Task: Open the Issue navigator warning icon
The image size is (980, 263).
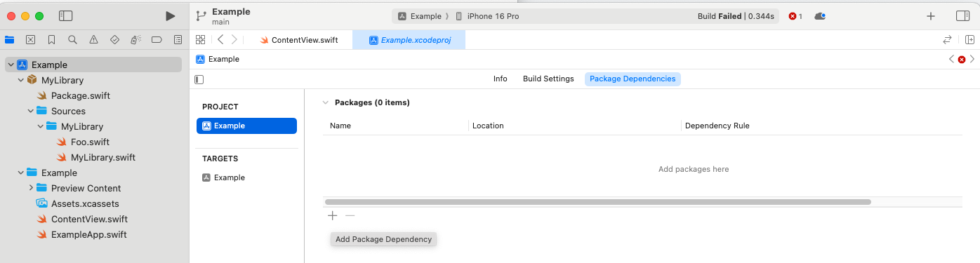Action: (x=93, y=39)
